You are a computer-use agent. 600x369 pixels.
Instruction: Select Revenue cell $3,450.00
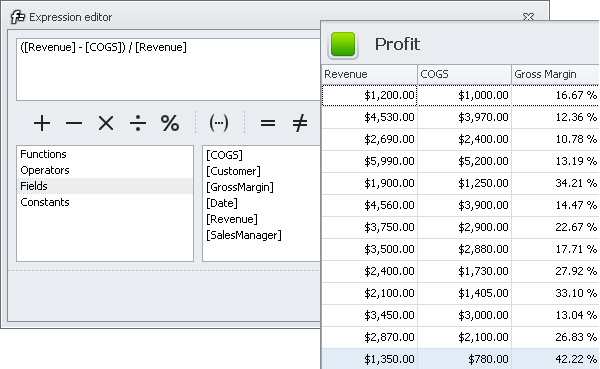coord(369,315)
